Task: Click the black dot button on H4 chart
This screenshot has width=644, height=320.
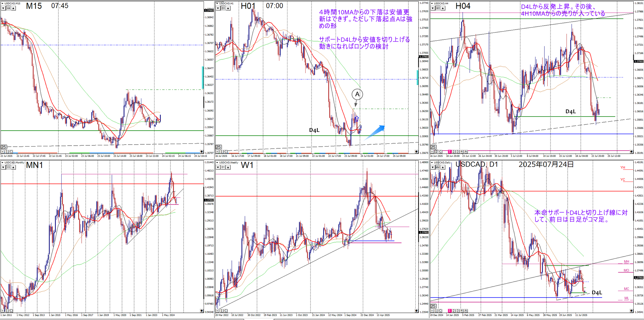Action: tap(631, 152)
